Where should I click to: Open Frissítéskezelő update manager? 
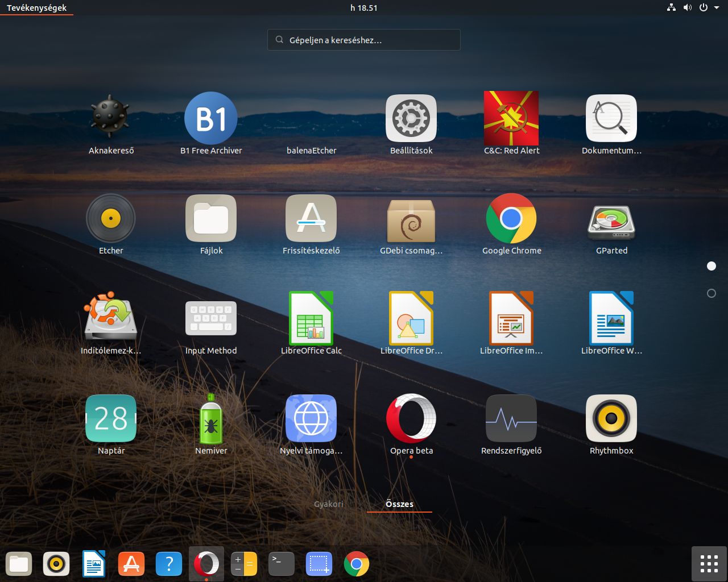[x=311, y=218]
